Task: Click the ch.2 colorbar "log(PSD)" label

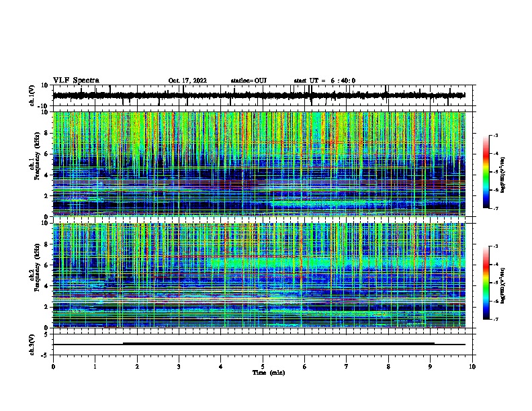Action: click(503, 285)
